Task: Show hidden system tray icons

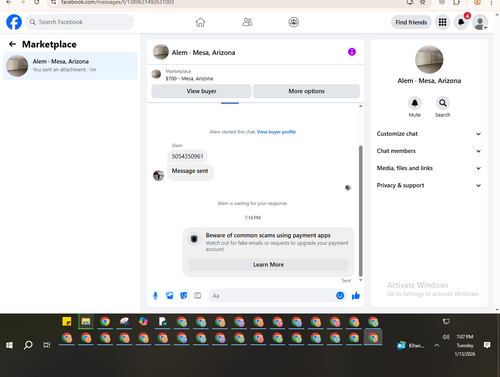Action: point(437,345)
